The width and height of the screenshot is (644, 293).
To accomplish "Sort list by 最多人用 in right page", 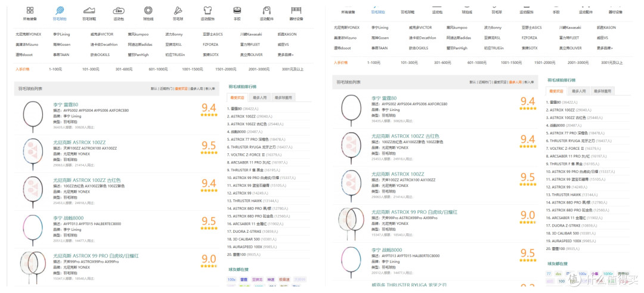I will 515,82.
